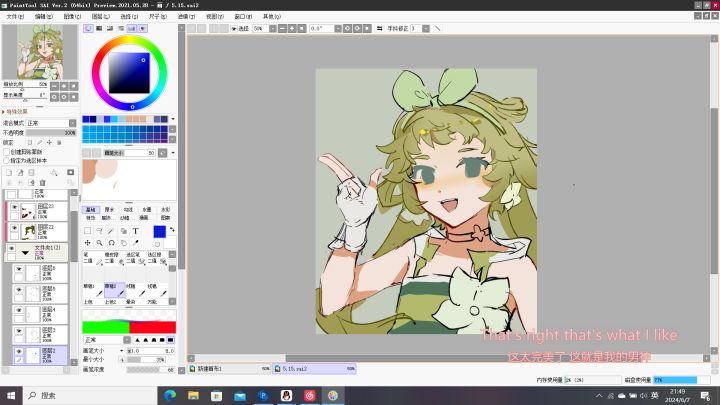The width and height of the screenshot is (720, 405).
Task: Open the 文件 menu
Action: tap(15, 16)
